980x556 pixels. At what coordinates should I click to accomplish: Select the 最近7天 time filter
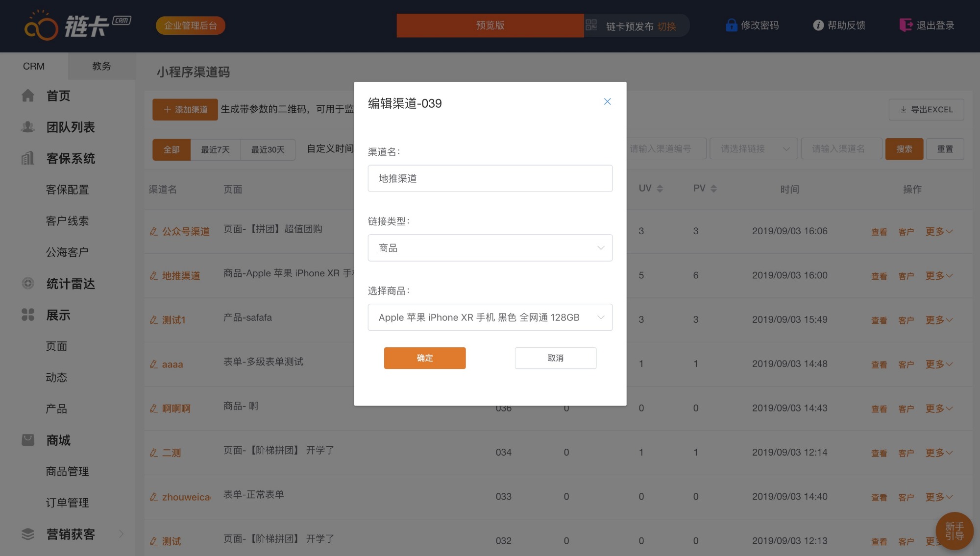point(215,149)
